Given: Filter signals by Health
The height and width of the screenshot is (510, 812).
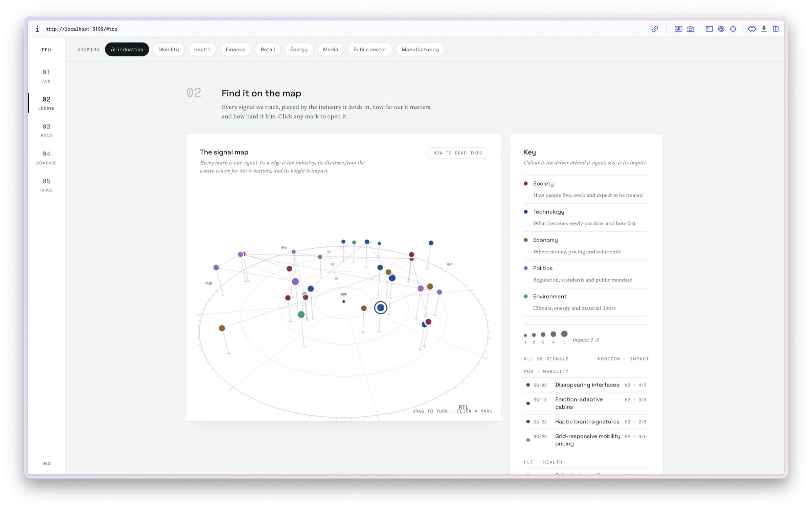Looking at the screenshot, I should tap(202, 49).
